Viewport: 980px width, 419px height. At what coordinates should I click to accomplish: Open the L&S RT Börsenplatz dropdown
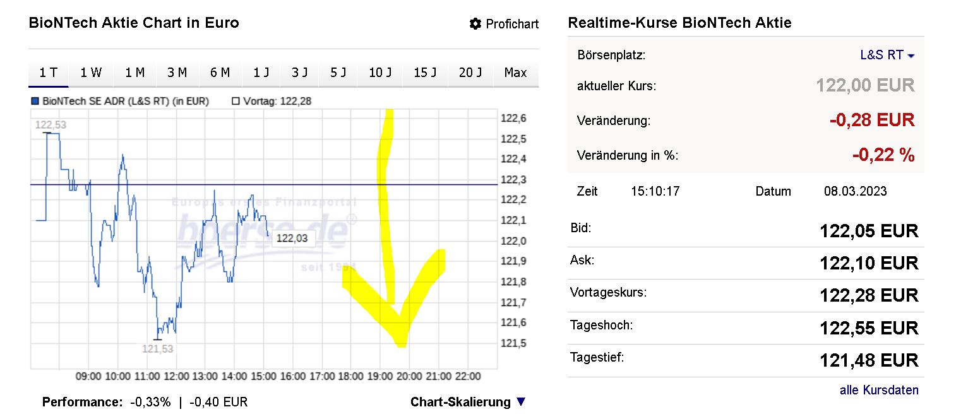[x=887, y=55]
